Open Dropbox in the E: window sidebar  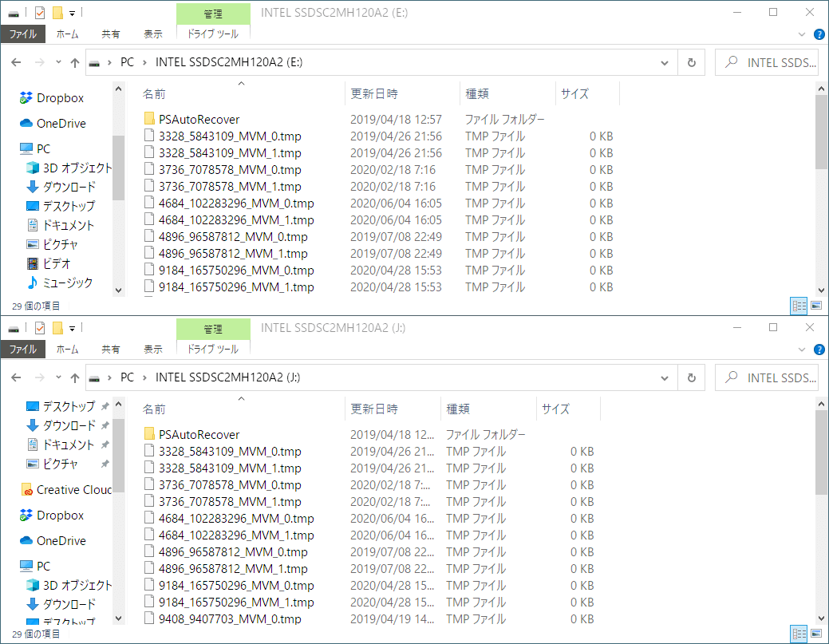(x=52, y=98)
